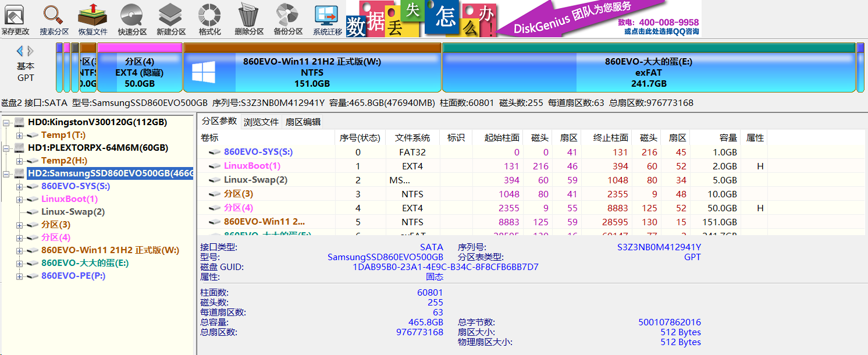Click the drive icon of LinuxBoot(1) table row

(215, 166)
